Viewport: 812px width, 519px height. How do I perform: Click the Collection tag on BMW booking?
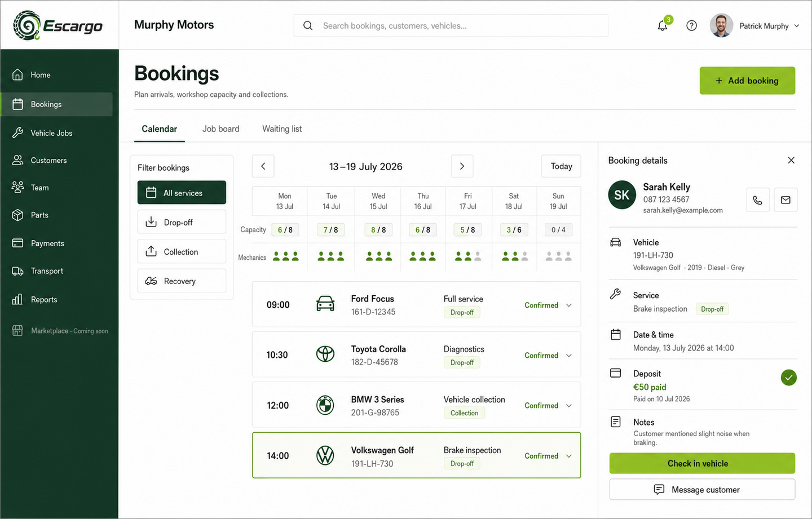[464, 413]
